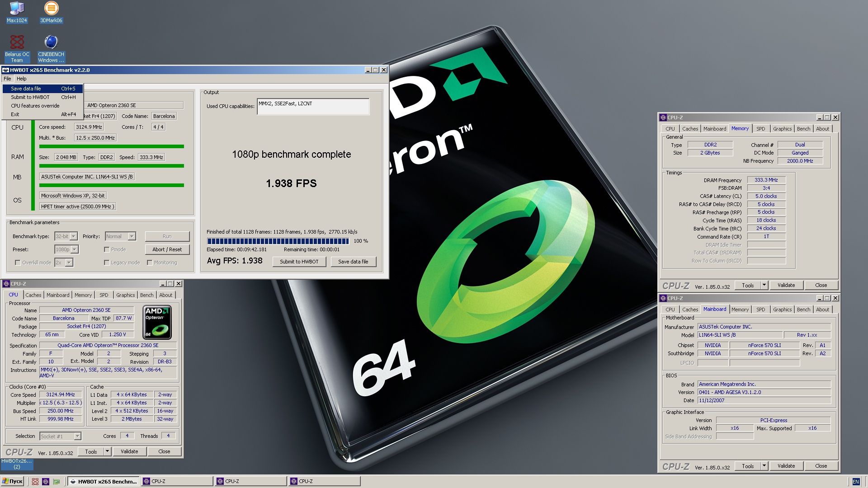Click BIOS Version 0401 - AMD AGESA value
Viewport: 868px width, 488px height.
coord(764,392)
